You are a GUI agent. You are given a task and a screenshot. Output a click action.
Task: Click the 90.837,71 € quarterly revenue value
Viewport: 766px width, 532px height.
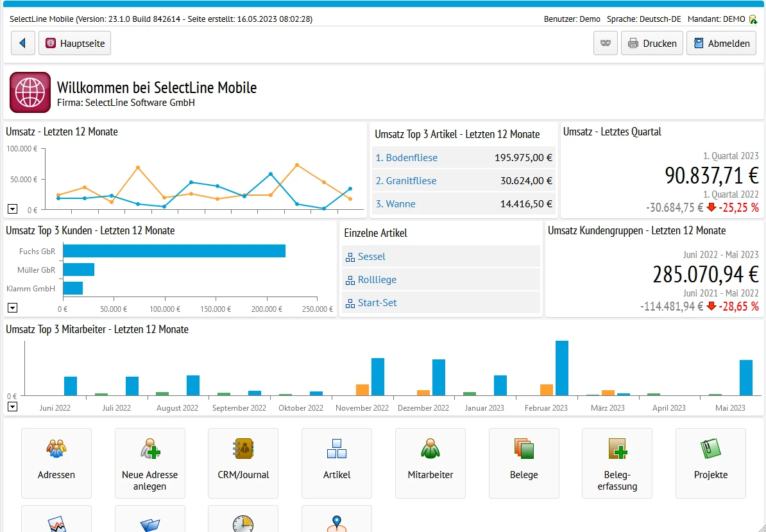tap(711, 175)
